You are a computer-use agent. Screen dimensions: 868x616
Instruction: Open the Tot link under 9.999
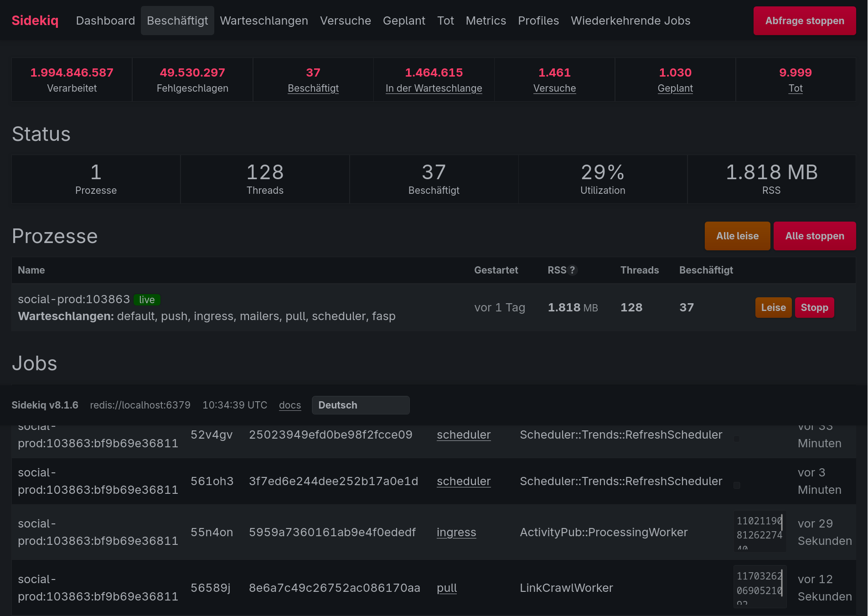796,88
